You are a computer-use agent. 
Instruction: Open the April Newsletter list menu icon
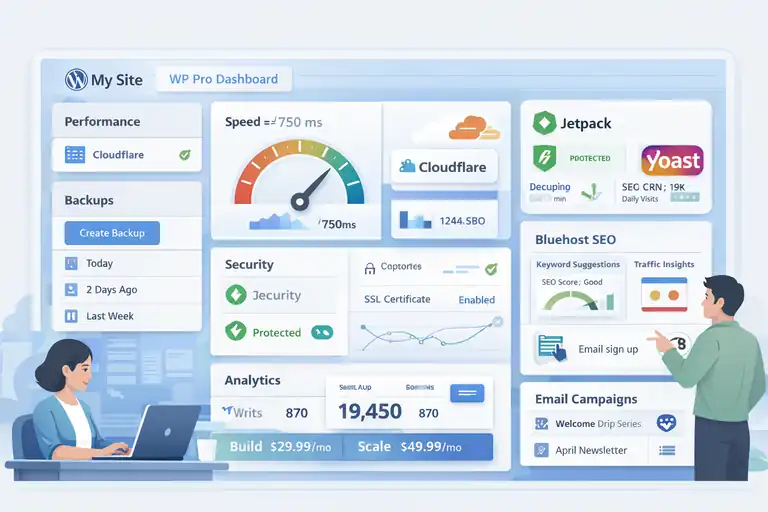pyautogui.click(x=667, y=450)
